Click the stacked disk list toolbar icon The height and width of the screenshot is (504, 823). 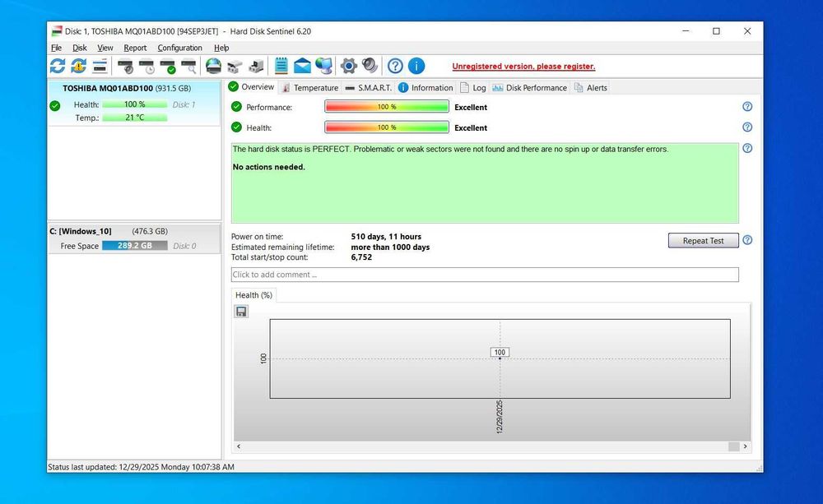tap(100, 66)
